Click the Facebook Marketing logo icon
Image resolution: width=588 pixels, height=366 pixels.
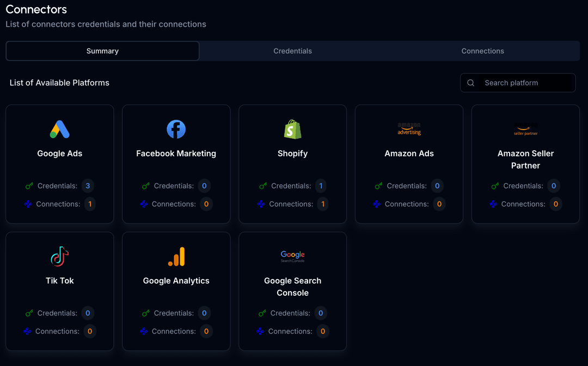(x=176, y=129)
